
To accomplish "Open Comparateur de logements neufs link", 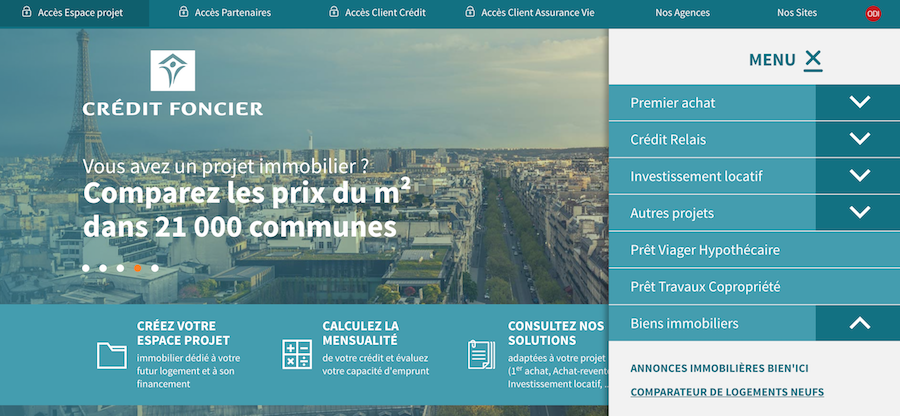I will (x=727, y=392).
